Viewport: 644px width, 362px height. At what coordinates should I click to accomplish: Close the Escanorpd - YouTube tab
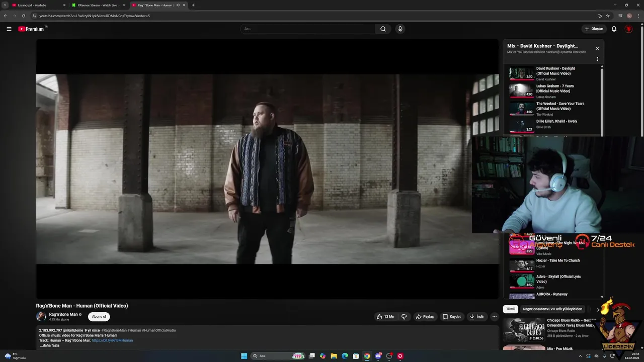(64, 5)
